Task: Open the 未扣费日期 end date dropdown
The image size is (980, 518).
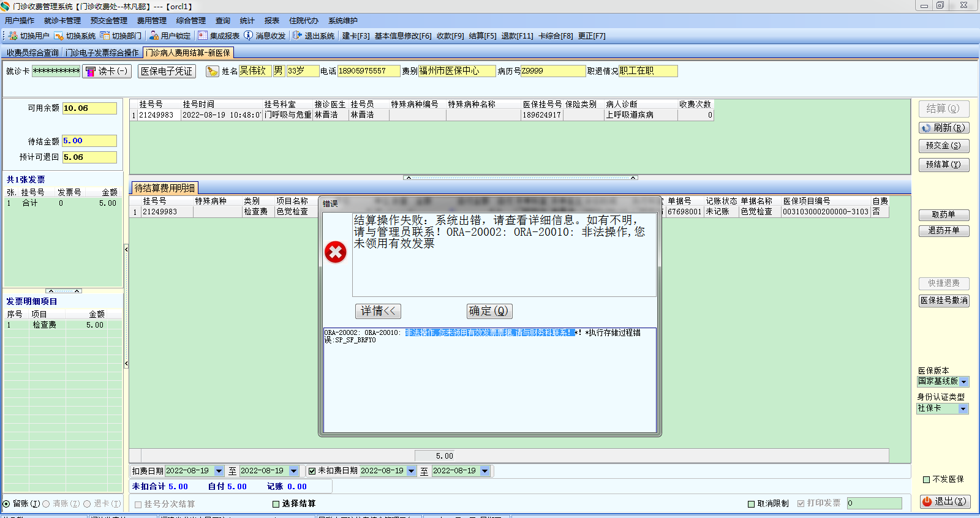Action: pos(485,471)
